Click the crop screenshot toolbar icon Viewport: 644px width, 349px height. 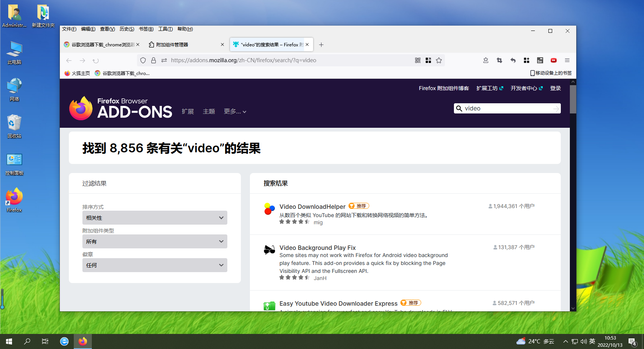499,60
